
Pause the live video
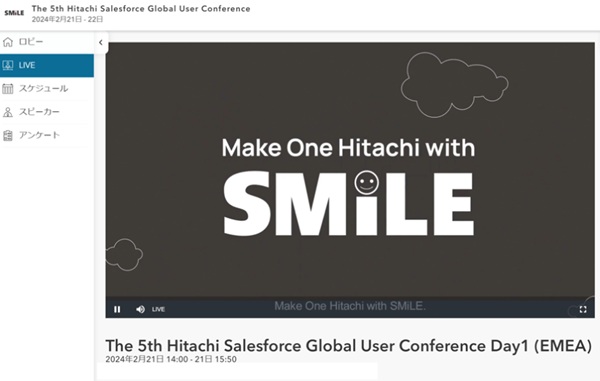(117, 309)
